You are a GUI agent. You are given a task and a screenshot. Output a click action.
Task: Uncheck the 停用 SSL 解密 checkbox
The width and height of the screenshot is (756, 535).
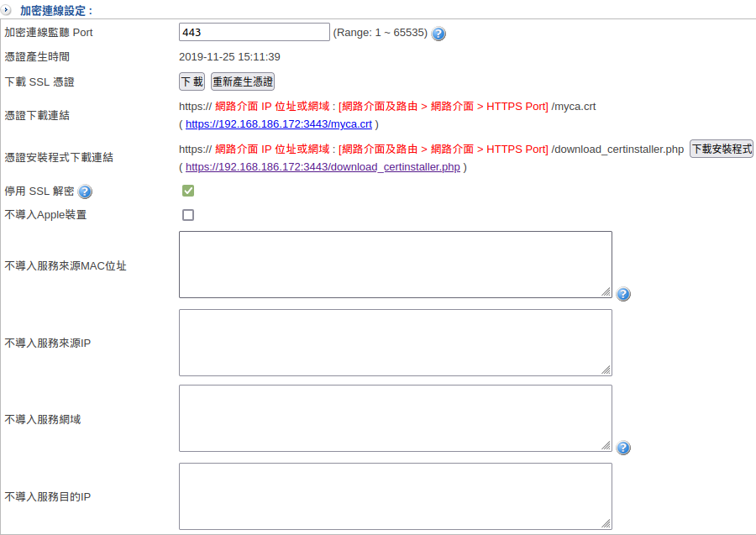tap(188, 191)
